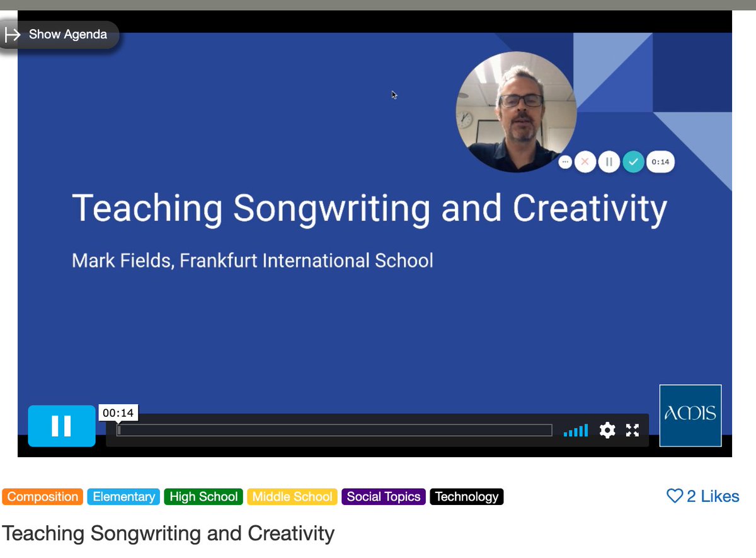Viewport: 756px width, 558px height.
Task: Open video settings gear icon
Action: coord(607,430)
